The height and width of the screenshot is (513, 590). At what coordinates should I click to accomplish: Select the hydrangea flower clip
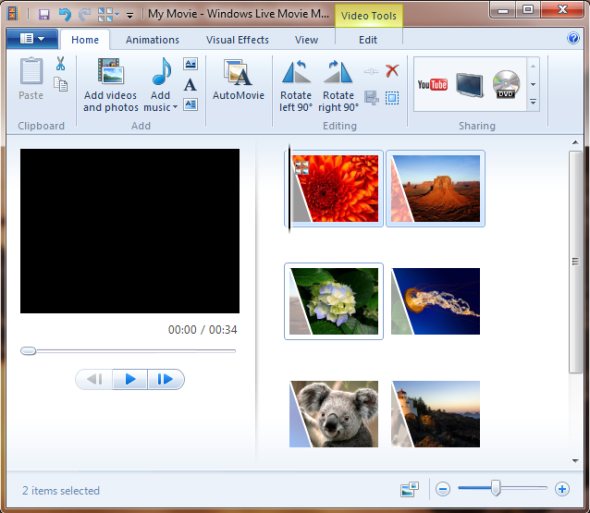click(334, 301)
